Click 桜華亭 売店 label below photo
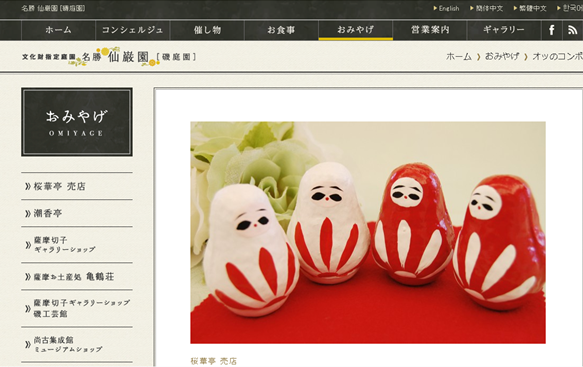This screenshot has width=583, height=367. point(214,361)
